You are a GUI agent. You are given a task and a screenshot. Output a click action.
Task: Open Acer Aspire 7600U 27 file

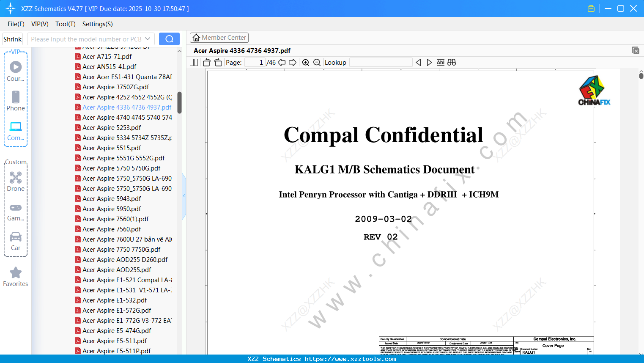[127, 239]
